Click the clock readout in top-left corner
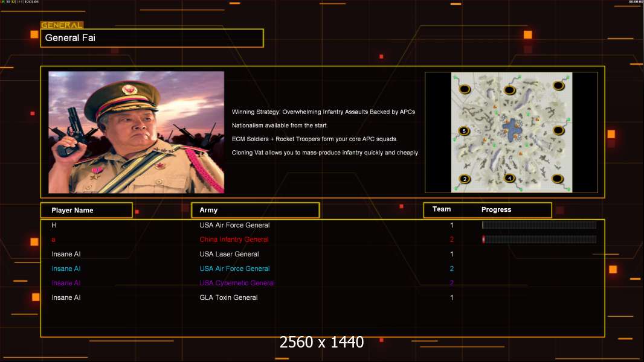 click(x=31, y=2)
